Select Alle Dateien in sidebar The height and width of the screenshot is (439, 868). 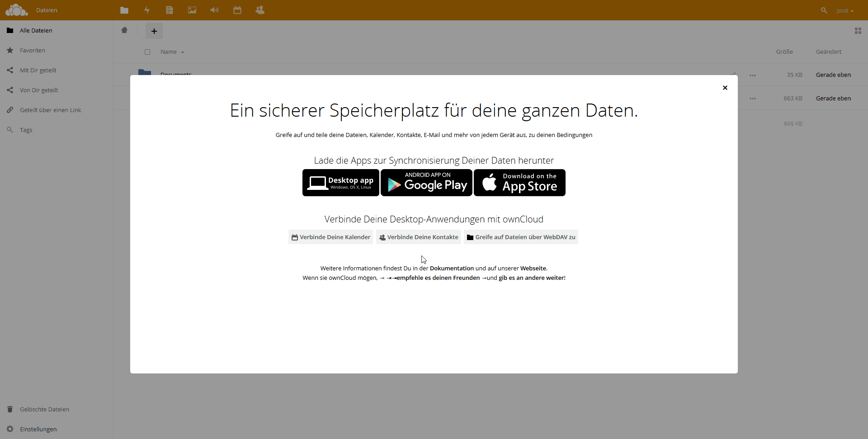coord(56,30)
